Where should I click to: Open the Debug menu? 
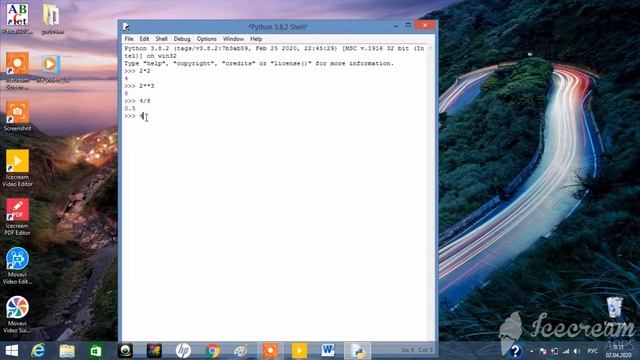point(182,39)
